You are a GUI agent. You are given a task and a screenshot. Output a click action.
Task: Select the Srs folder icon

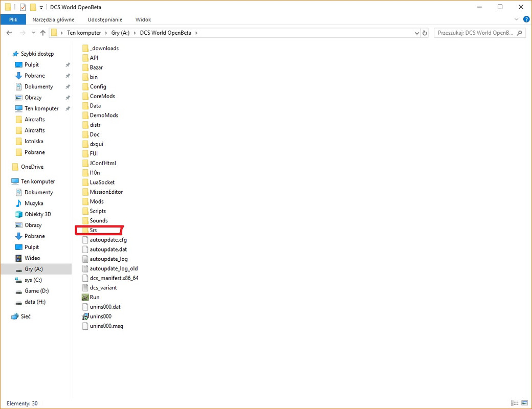(85, 230)
